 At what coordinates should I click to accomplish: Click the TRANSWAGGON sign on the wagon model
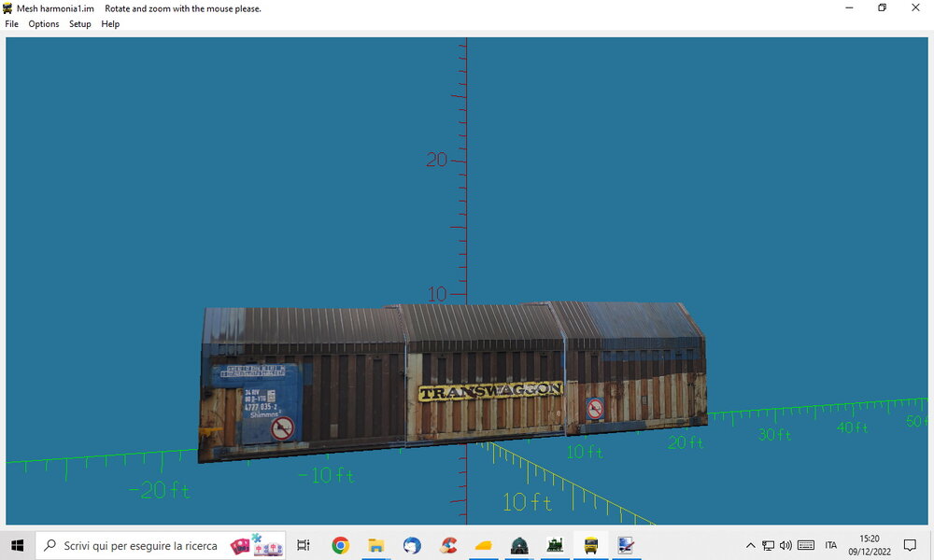(491, 391)
